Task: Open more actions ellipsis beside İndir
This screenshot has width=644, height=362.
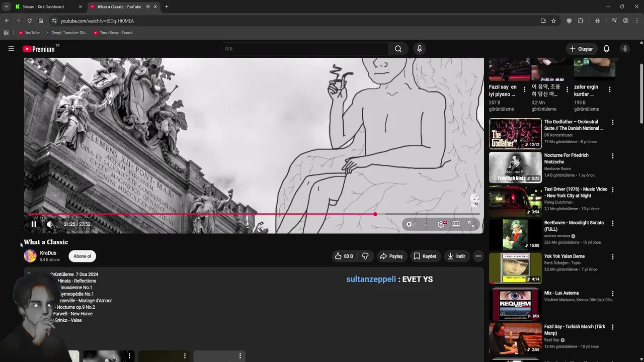Action: (x=478, y=256)
